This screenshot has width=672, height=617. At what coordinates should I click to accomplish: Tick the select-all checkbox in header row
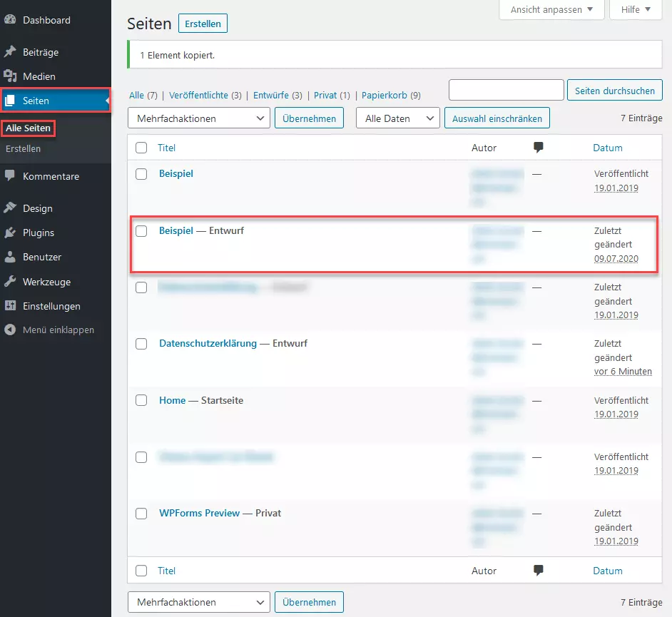click(x=141, y=148)
